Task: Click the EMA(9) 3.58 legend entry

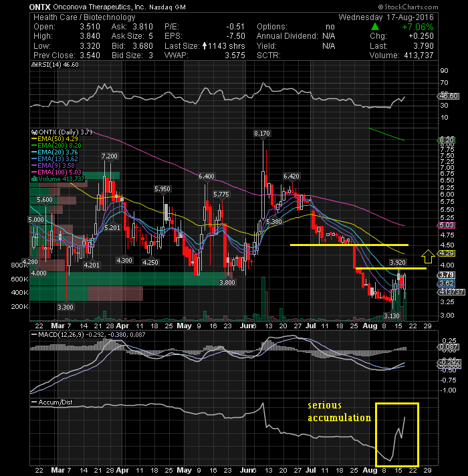Action: coord(53,166)
